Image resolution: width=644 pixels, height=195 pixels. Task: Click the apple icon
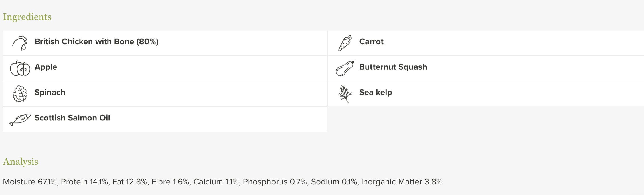20,68
